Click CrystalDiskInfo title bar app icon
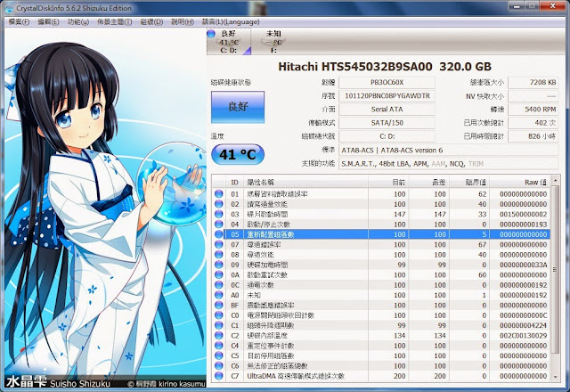Viewport: 570px width, 392px height. click(x=9, y=8)
